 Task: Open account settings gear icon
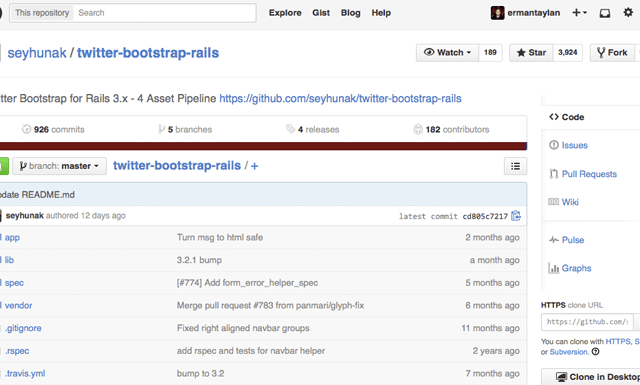(x=628, y=13)
